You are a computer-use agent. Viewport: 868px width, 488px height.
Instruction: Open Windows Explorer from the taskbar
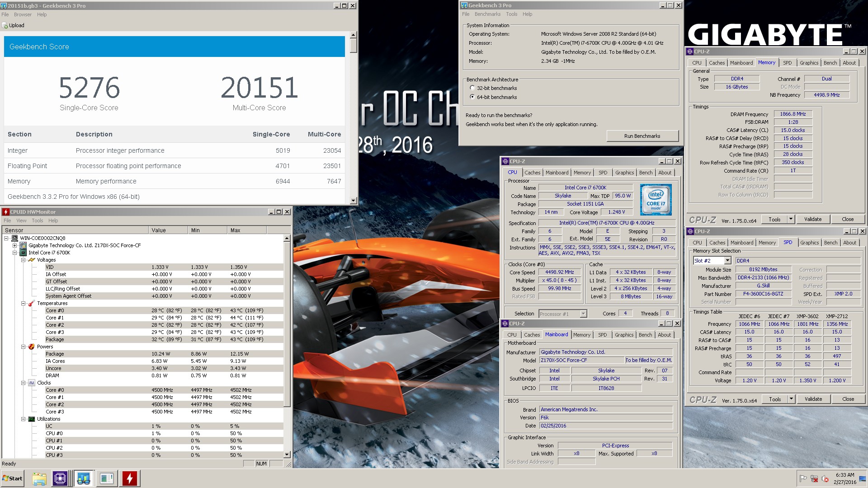tap(39, 479)
